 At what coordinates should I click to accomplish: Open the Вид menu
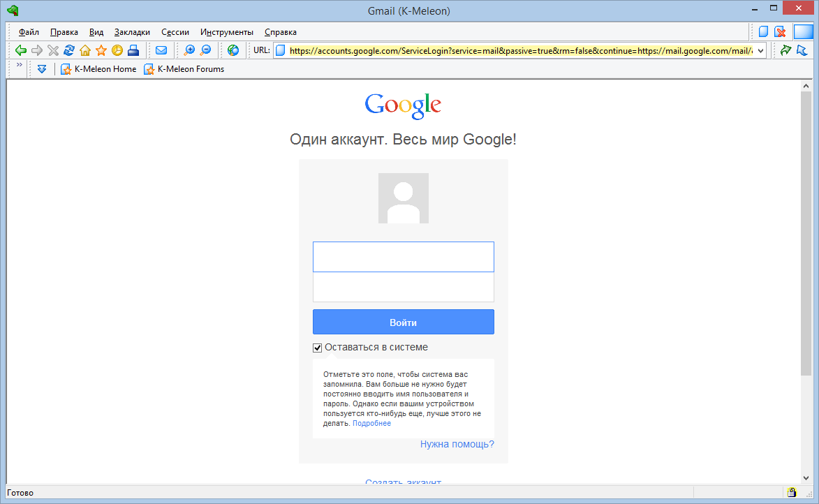(96, 32)
